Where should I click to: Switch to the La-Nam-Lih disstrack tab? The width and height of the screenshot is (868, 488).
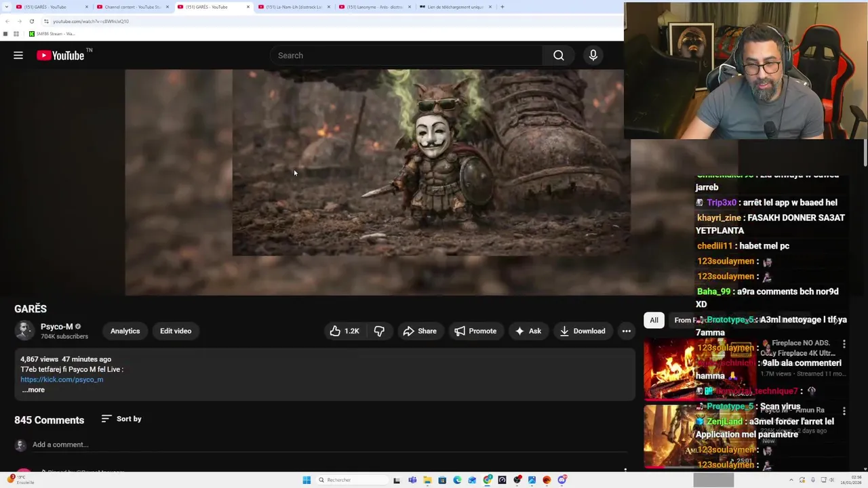(x=293, y=7)
